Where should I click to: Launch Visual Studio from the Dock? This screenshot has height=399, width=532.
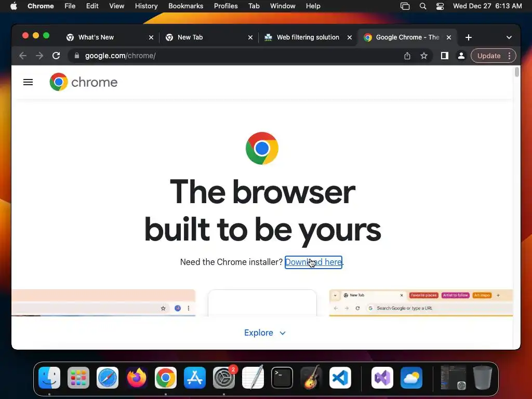tap(382, 378)
